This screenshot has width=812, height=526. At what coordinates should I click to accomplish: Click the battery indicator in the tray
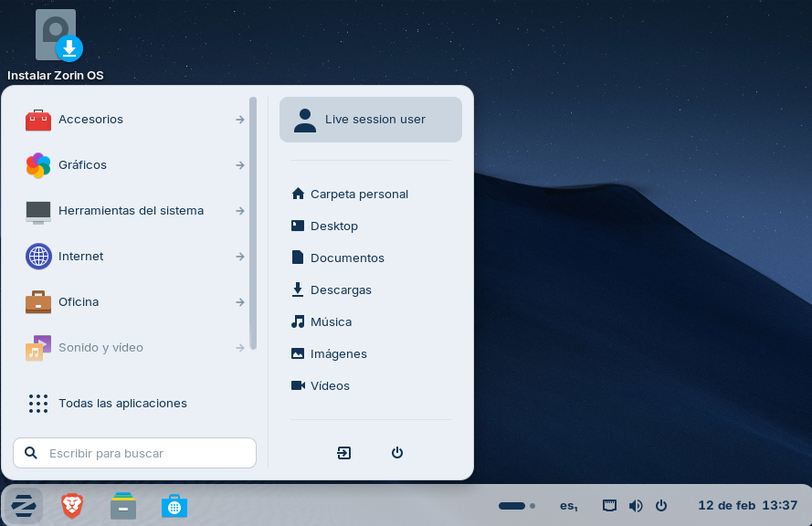[514, 505]
